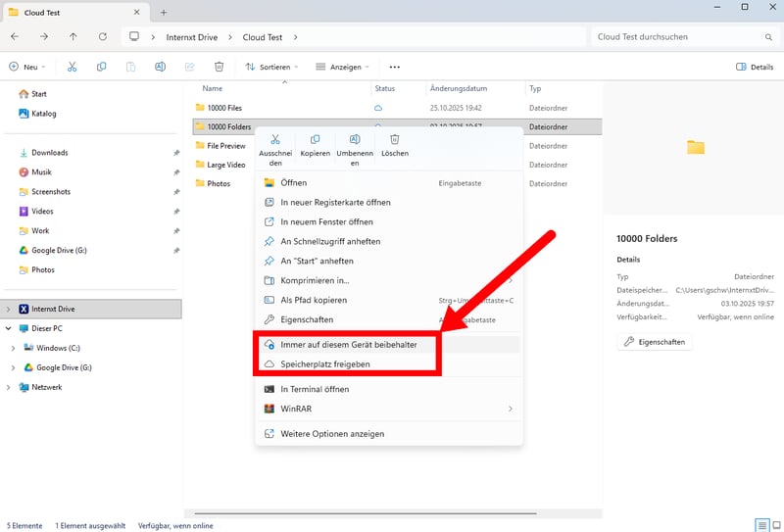Click the Eigenschaften button in details pane
This screenshot has height=532, width=784.
pyautogui.click(x=657, y=342)
